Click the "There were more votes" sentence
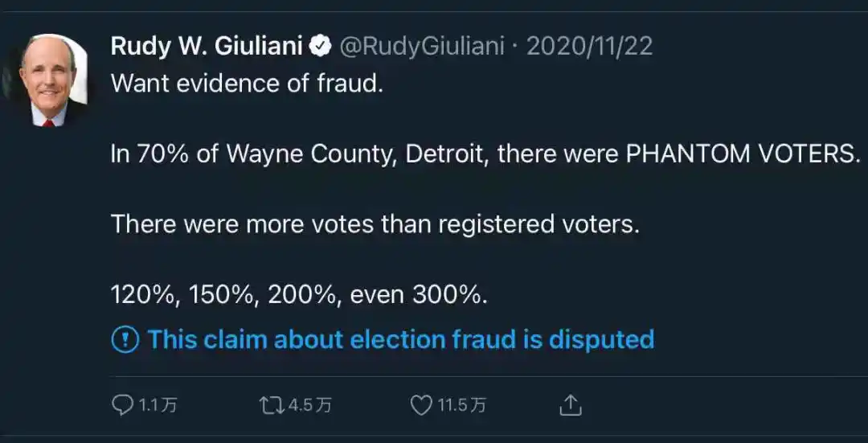 [375, 224]
